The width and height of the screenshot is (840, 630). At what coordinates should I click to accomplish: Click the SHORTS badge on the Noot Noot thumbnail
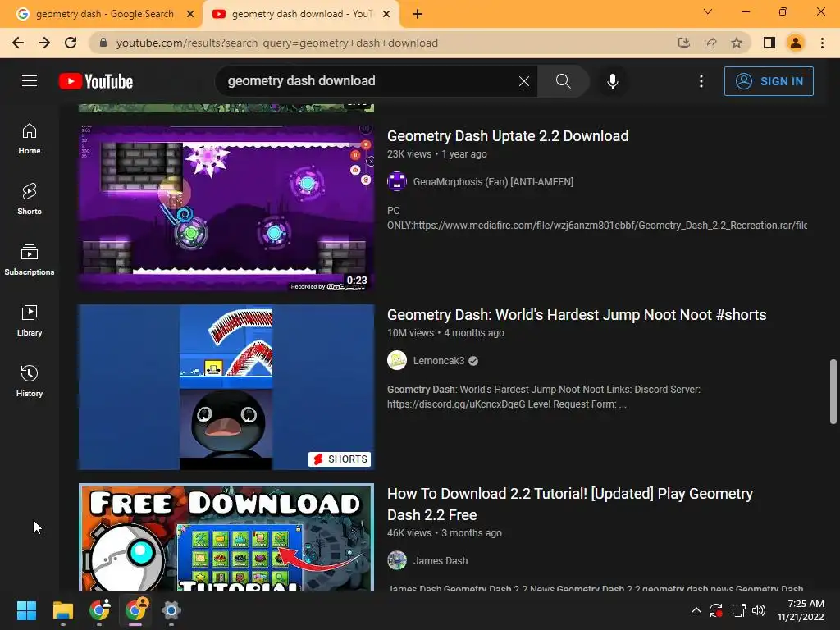[x=340, y=459]
